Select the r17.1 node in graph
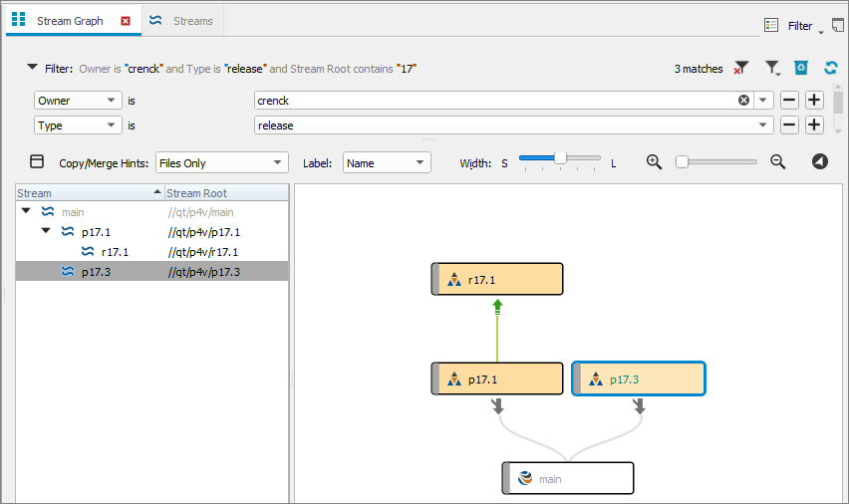 (x=497, y=280)
